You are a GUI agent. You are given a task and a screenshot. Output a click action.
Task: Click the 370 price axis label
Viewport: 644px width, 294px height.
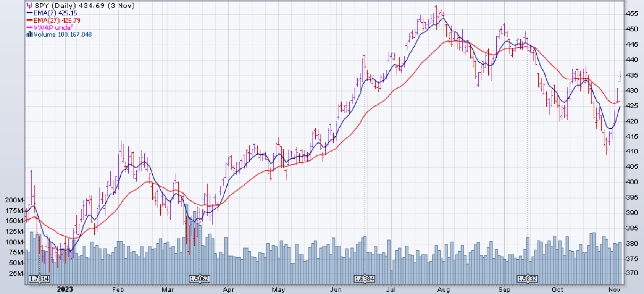click(632, 273)
